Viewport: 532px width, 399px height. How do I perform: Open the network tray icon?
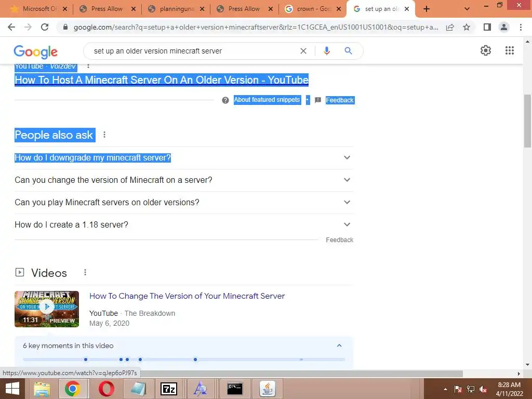[471, 389]
